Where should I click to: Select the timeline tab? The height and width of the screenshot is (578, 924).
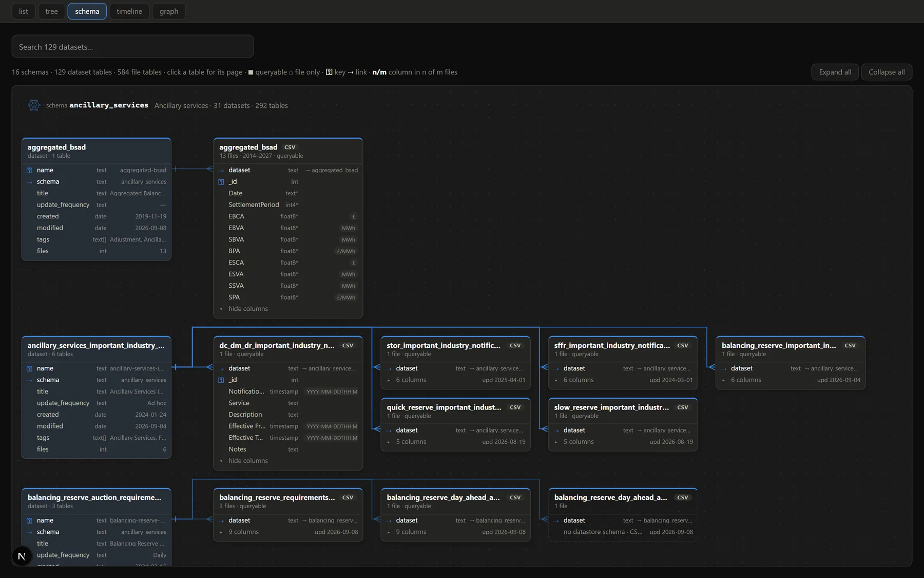129,11
